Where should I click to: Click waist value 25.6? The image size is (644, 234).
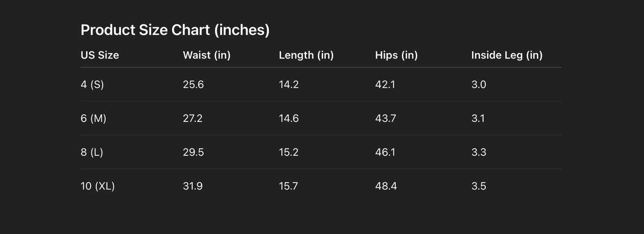coord(193,84)
